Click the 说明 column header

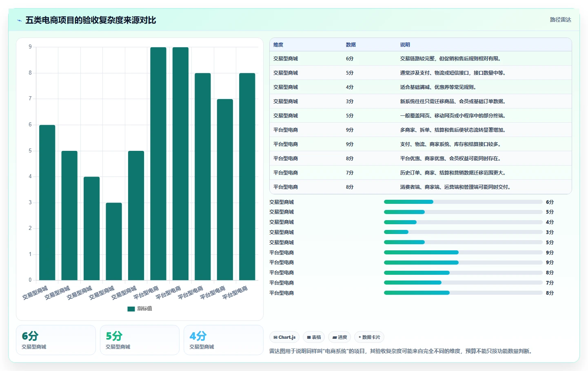click(x=405, y=45)
